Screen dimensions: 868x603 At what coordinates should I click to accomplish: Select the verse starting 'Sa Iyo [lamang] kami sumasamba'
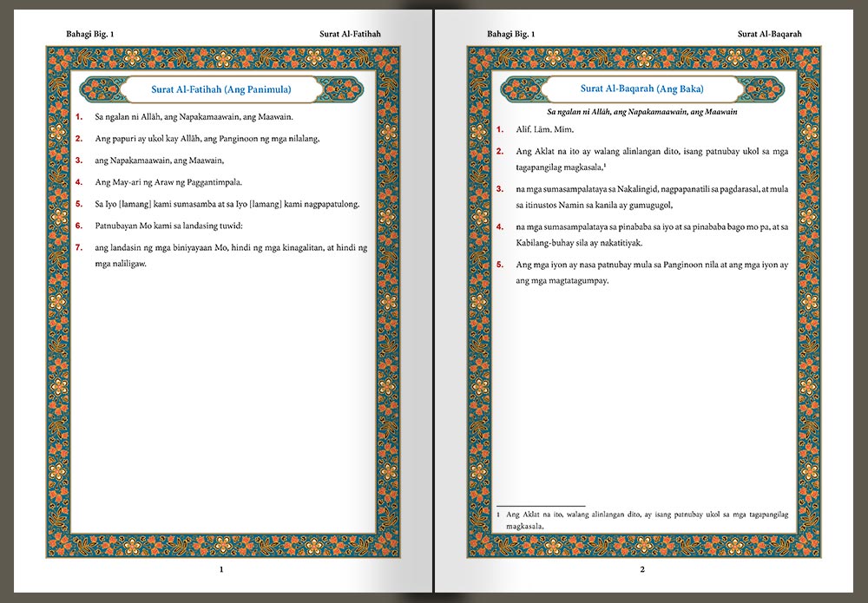tap(227, 204)
